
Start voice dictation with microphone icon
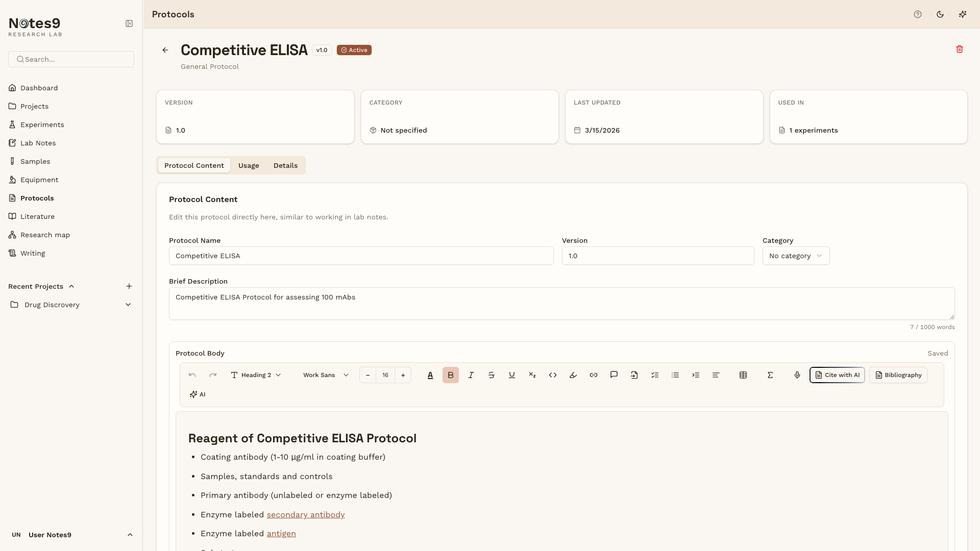click(797, 375)
